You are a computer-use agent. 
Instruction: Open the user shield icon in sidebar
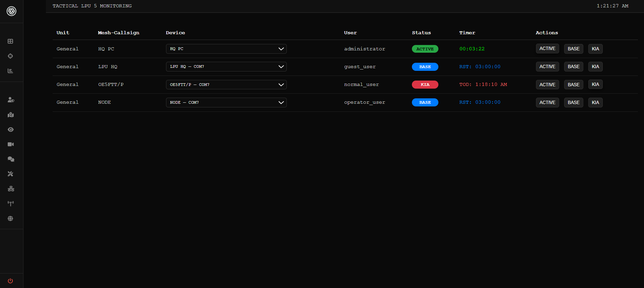click(x=11, y=100)
